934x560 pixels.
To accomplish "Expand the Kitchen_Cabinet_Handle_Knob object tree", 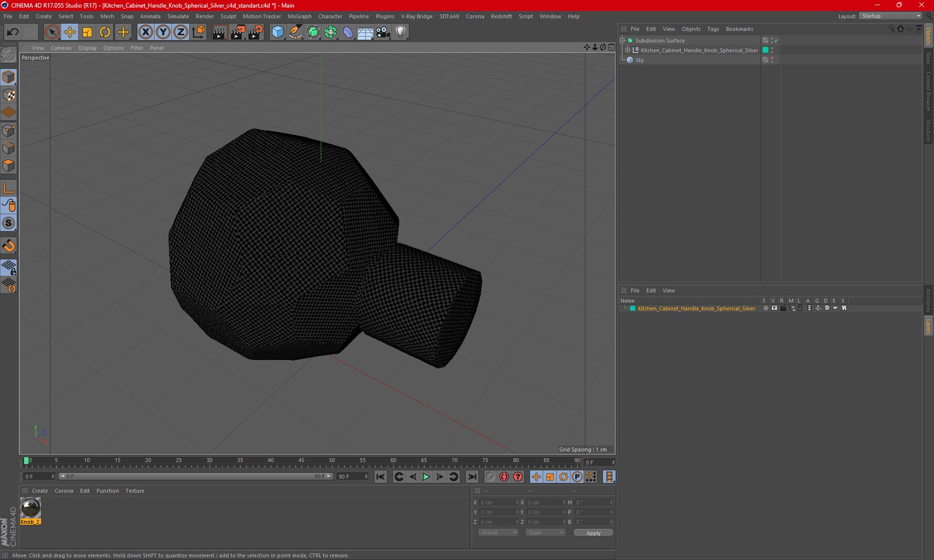I will click(x=627, y=50).
